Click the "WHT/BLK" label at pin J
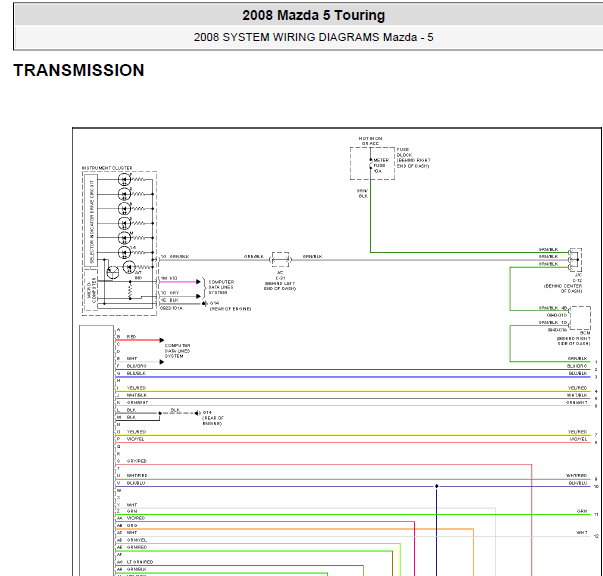Viewport: 603px width, 576px height. pos(137,395)
